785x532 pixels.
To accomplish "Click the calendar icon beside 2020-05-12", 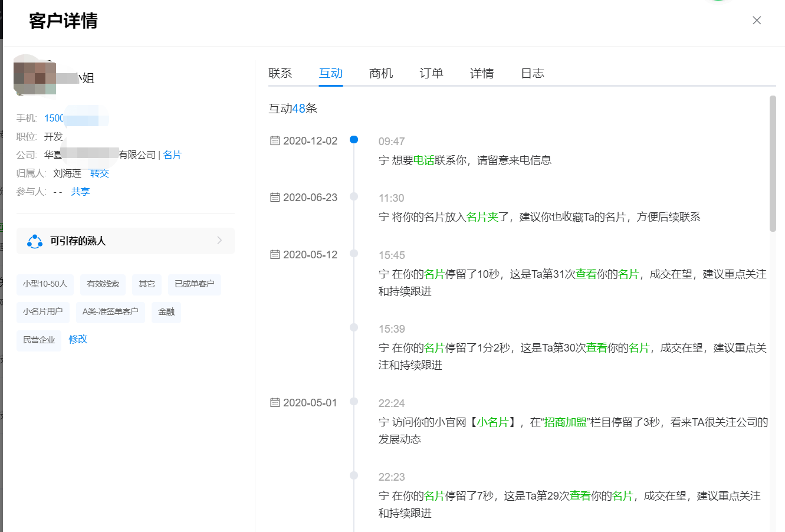I will 275,255.
